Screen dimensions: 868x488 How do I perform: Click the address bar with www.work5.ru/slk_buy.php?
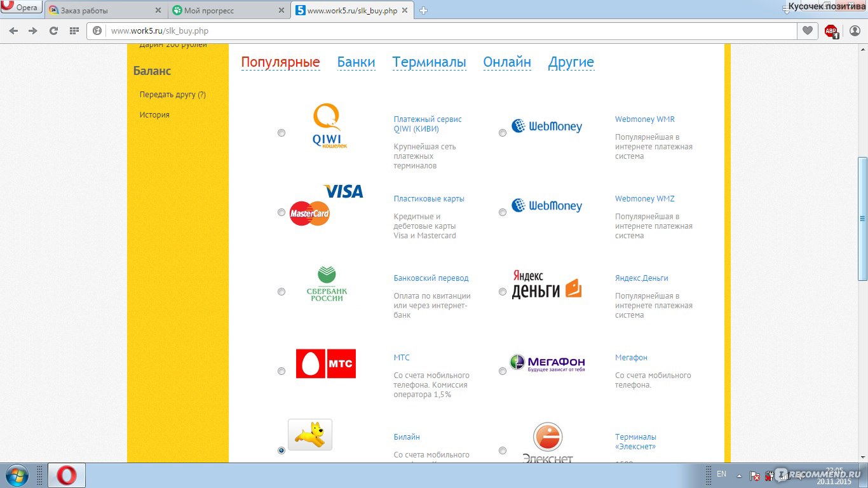pos(442,30)
